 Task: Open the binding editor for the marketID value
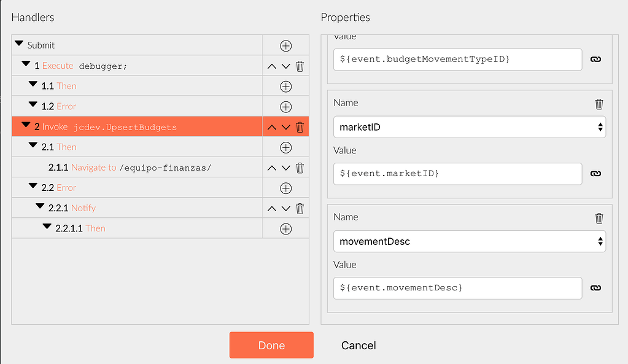[595, 174]
